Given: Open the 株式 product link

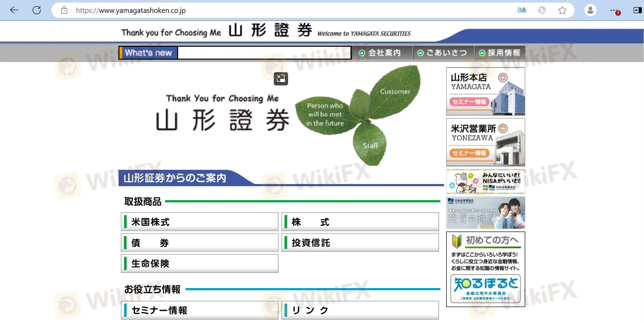Looking at the screenshot, I should (x=360, y=222).
